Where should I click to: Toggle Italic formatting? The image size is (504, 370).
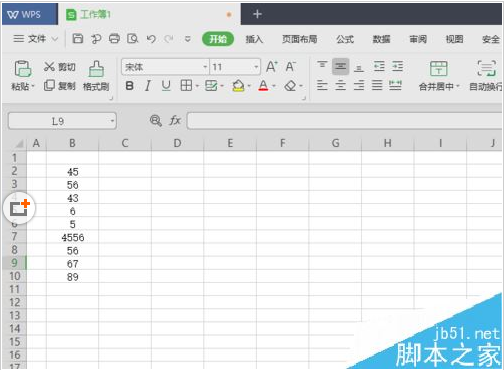tap(148, 86)
